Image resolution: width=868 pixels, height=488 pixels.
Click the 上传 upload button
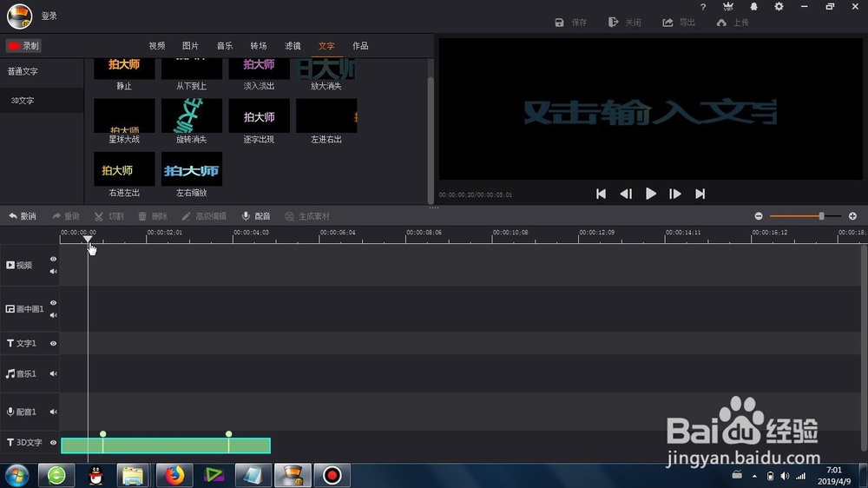(733, 23)
